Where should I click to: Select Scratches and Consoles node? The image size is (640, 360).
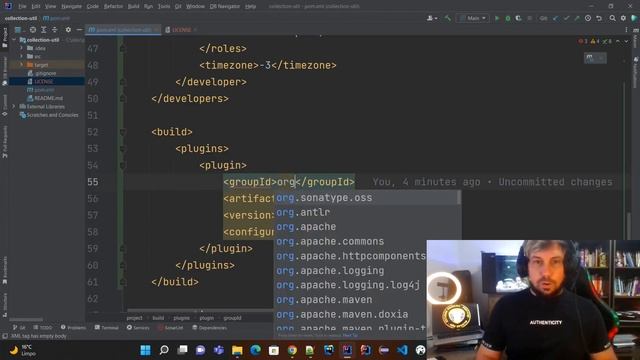(49, 115)
